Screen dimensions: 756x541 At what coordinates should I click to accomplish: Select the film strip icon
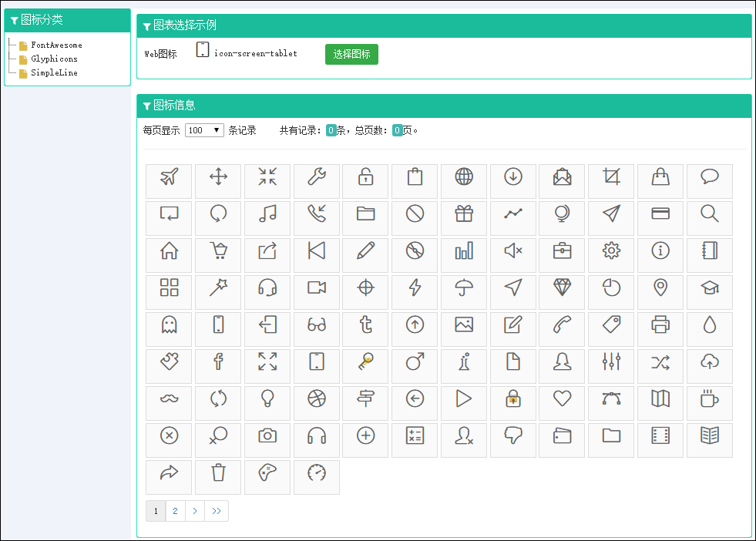(660, 435)
